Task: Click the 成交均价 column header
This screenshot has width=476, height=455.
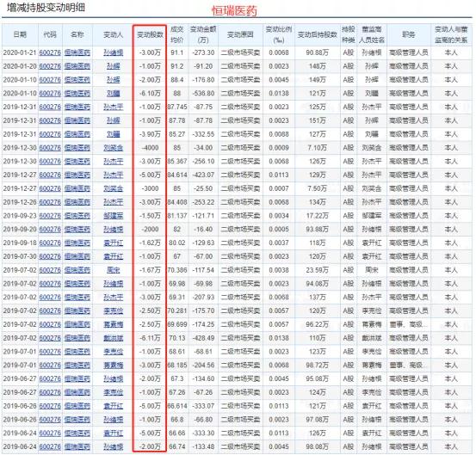Action: click(177, 34)
